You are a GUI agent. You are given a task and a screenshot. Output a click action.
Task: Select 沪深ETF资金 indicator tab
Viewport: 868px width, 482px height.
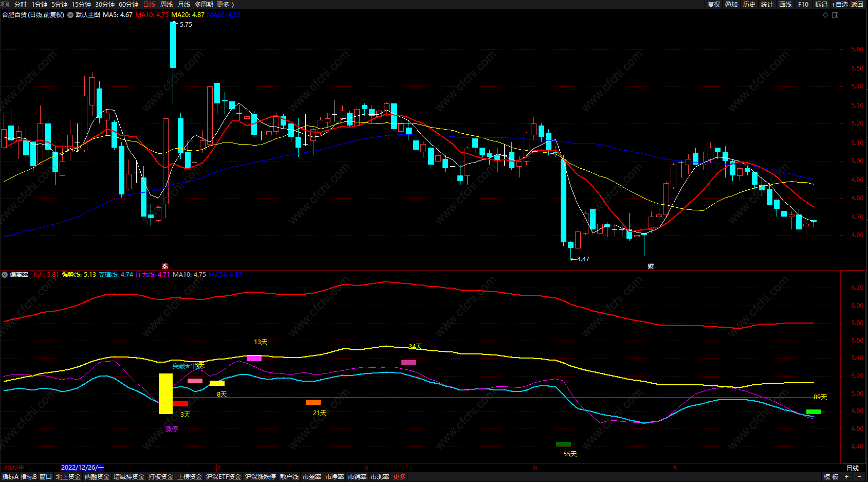click(x=224, y=477)
